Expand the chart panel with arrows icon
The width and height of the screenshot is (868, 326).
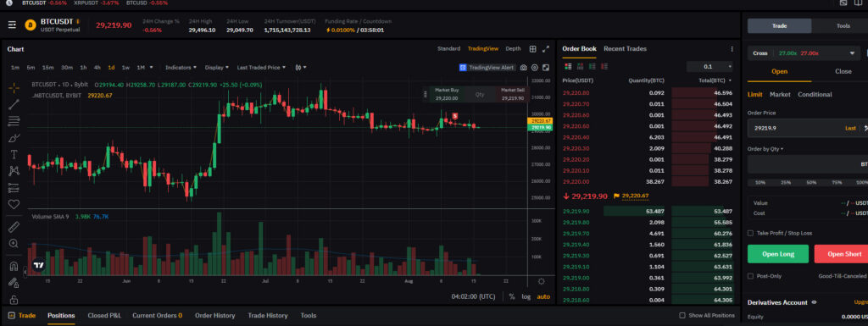(546, 48)
